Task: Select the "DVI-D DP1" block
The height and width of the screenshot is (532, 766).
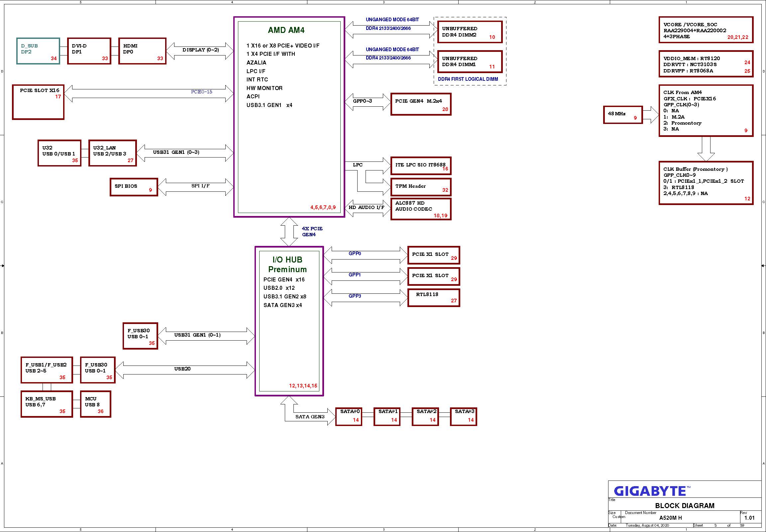Action: (x=89, y=51)
